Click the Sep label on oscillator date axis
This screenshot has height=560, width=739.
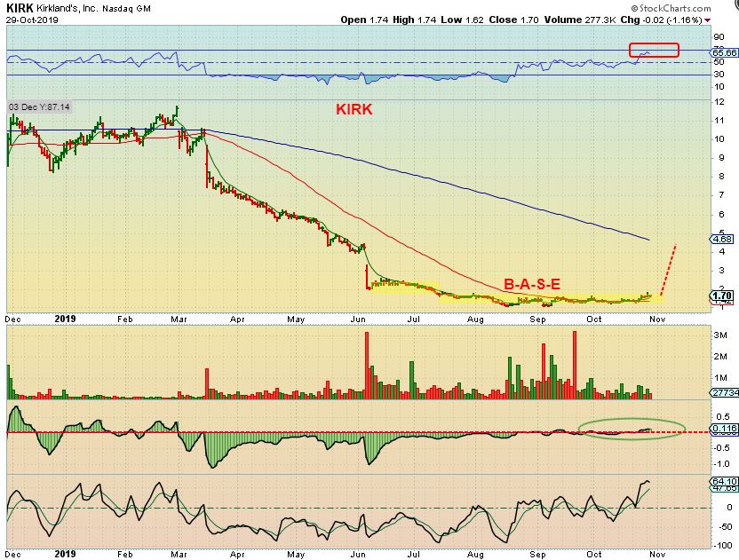(537, 555)
